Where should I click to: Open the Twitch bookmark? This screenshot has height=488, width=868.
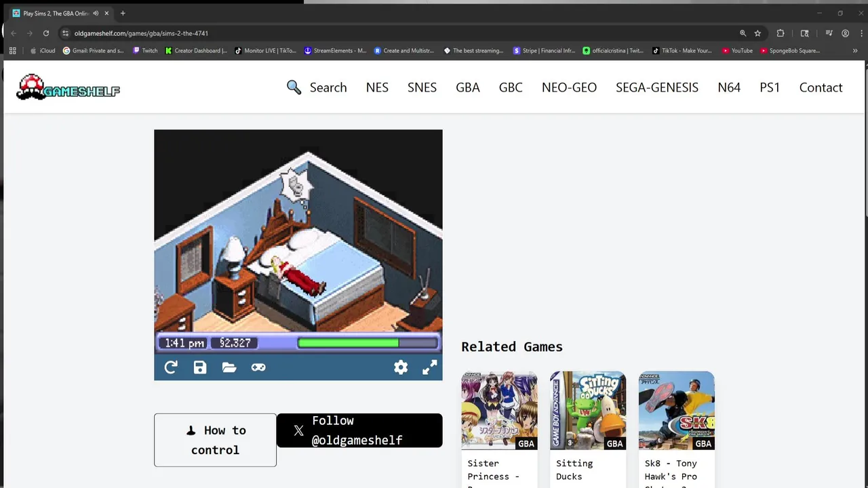pos(145,51)
